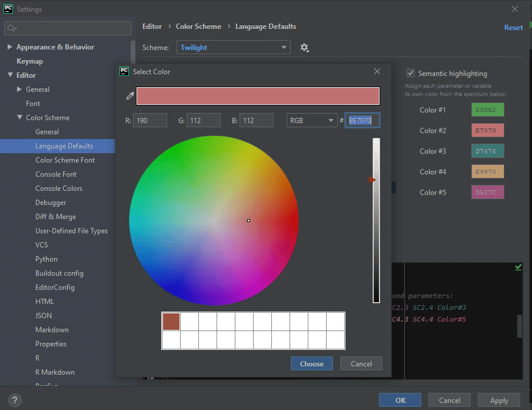
Task: Open the RGB color model dropdown
Action: 312,120
